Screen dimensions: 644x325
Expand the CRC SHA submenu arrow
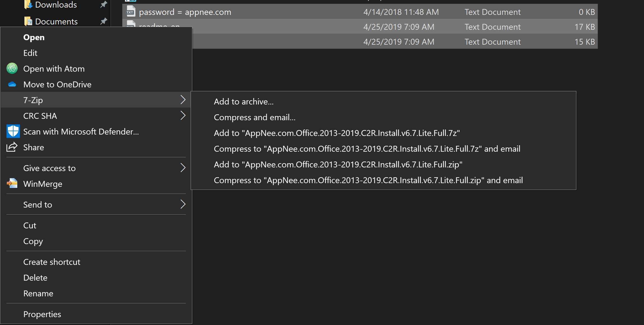(183, 115)
